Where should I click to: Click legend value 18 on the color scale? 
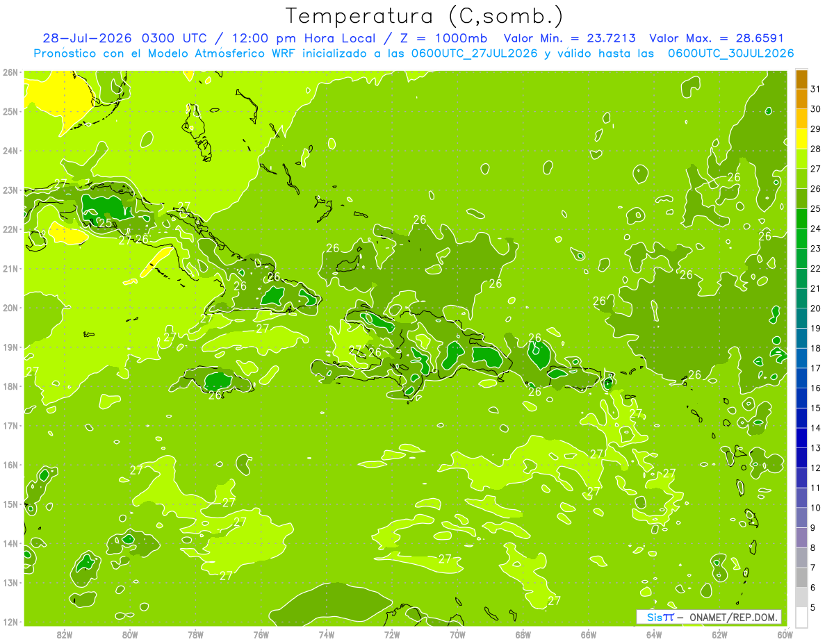(x=815, y=348)
